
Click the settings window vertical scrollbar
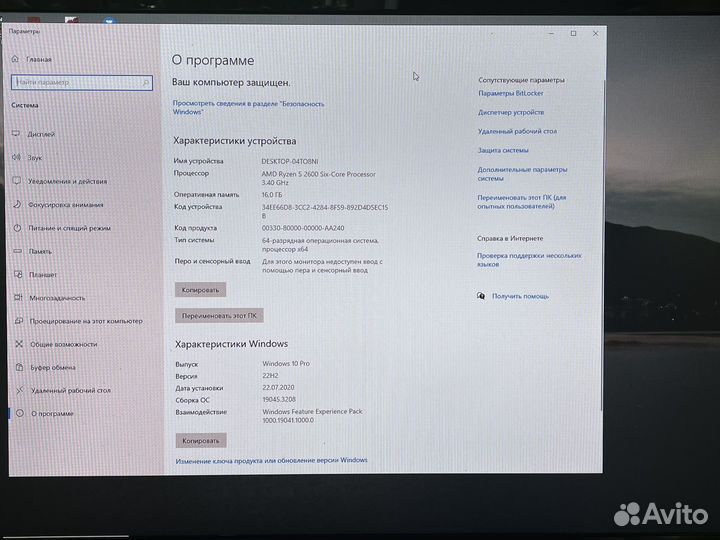coord(603,246)
